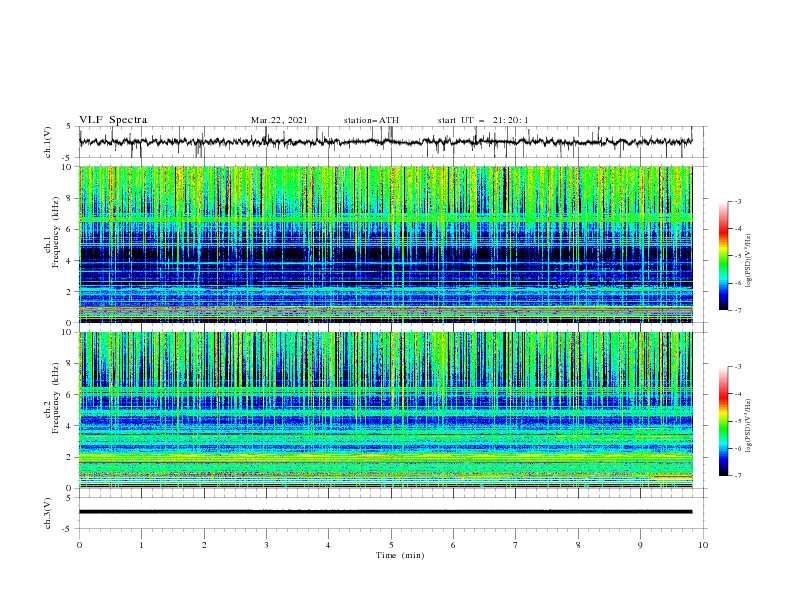Click the 'ch.1(V)' axis label
The width and height of the screenshot is (792, 612).
point(48,142)
